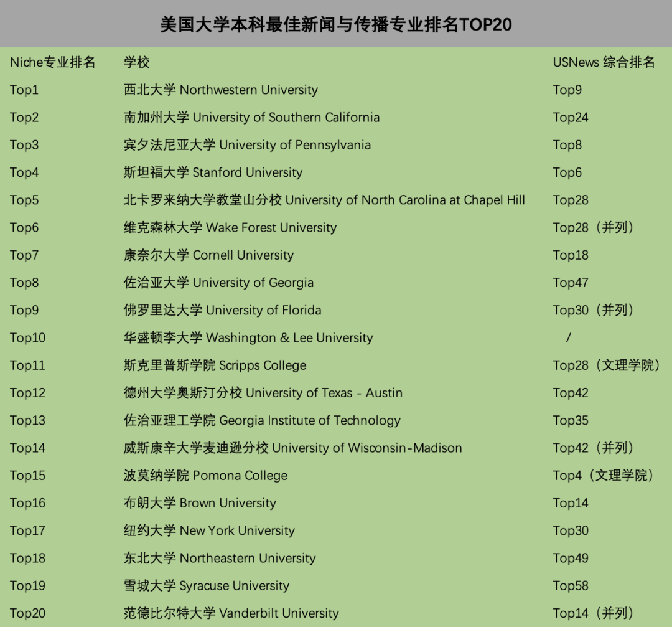Select 范德比尔特大学 Vanderbilt University

(x=231, y=613)
